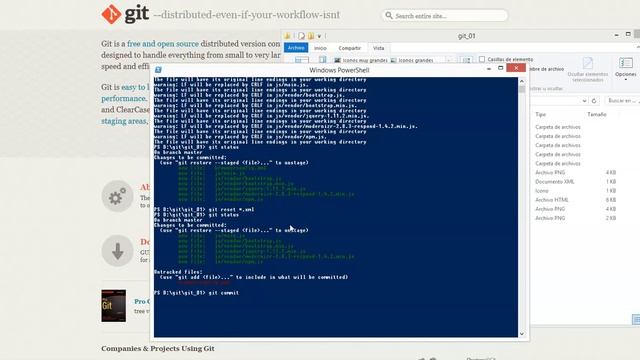Select 'Iconos muy grandes' layout in Explorer
Image resolution: width=640 pixels, height=360 pixels.
[x=361, y=60]
